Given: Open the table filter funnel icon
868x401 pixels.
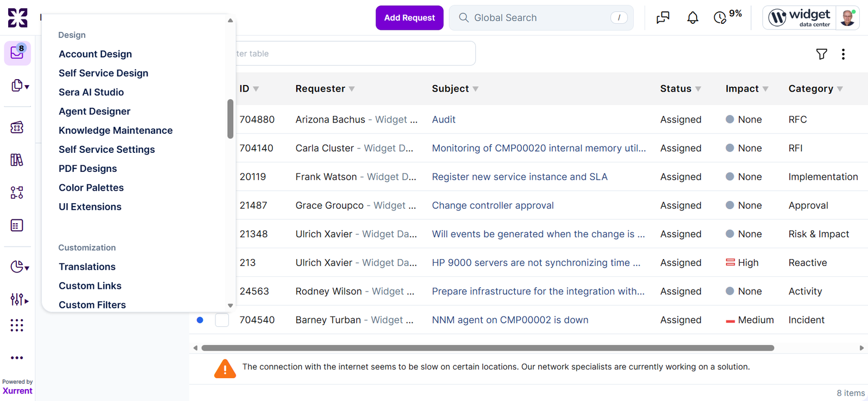Looking at the screenshot, I should pos(821,54).
